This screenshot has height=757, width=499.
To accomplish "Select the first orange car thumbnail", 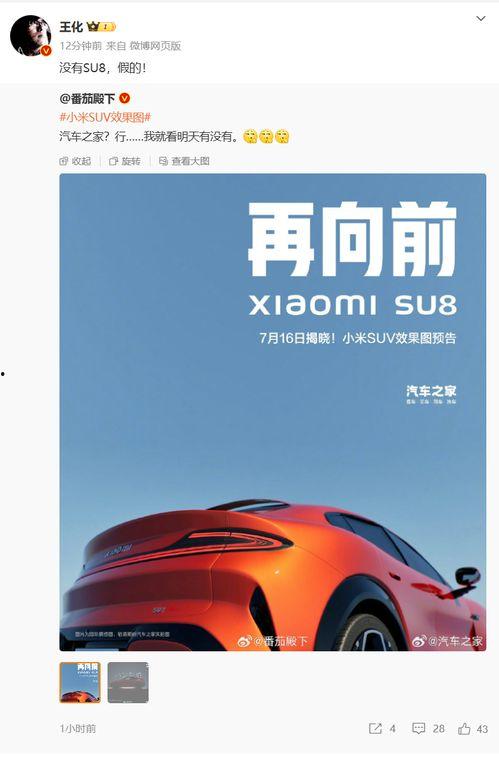I will pyautogui.click(x=80, y=682).
